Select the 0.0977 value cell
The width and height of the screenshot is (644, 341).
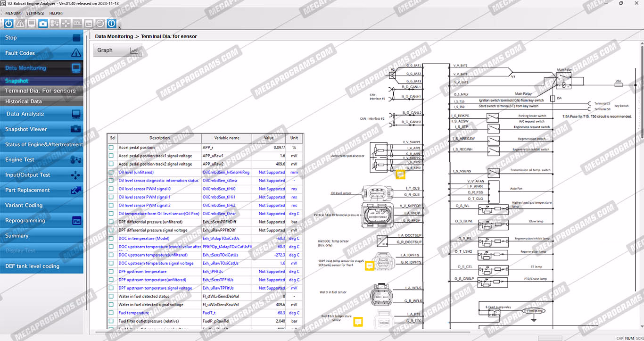click(x=269, y=148)
